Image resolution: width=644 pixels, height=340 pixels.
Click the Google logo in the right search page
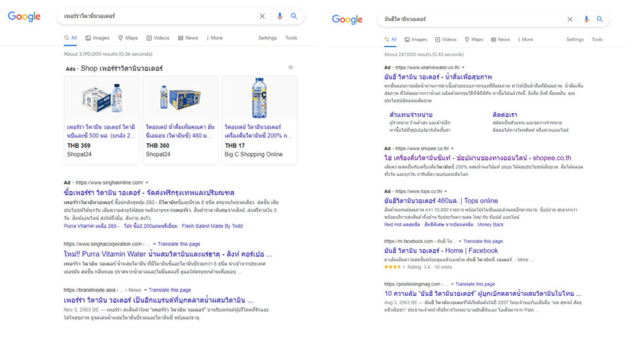347,19
